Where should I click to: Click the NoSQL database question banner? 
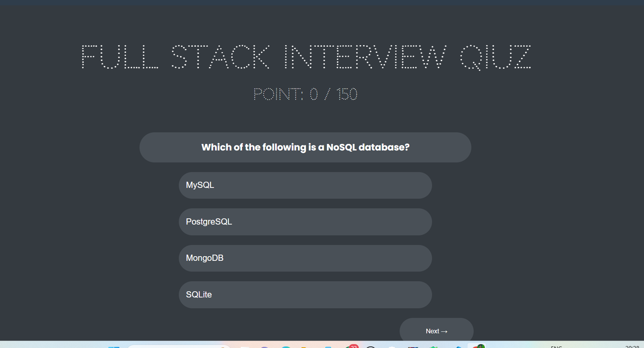pos(305,147)
